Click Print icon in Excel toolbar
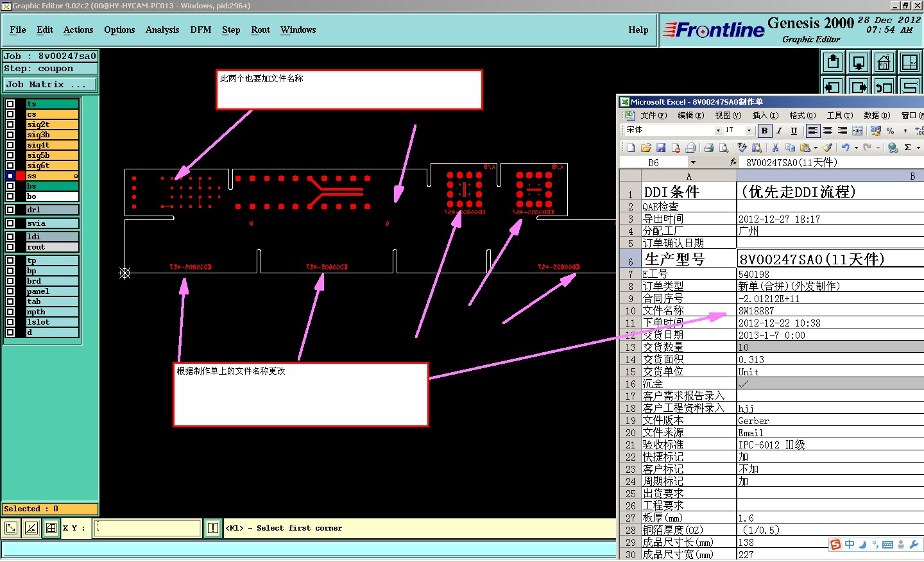The height and width of the screenshot is (562, 924). pos(708,148)
